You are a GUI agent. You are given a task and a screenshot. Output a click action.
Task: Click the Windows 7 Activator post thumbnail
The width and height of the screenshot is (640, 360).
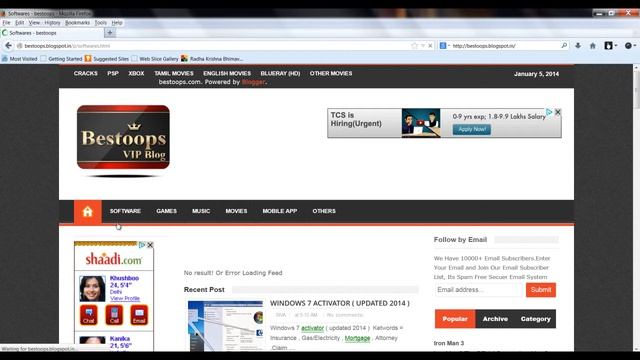pos(226,326)
